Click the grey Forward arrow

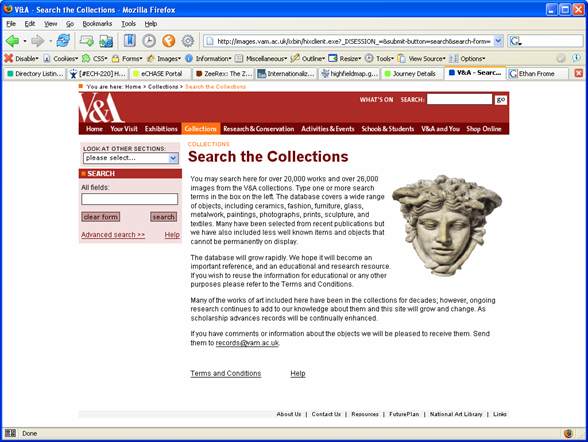(38, 40)
